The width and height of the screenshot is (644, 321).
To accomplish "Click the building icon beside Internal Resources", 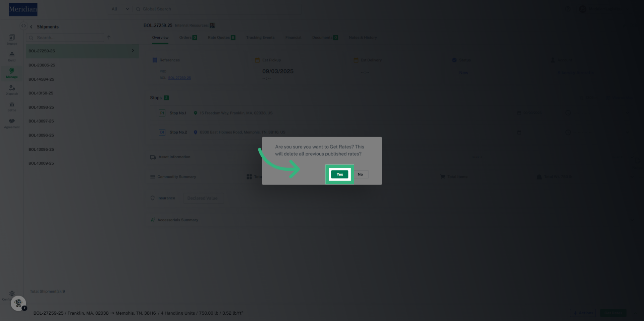I will coord(212,25).
